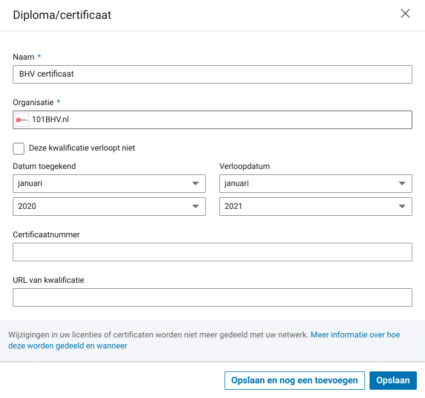Expand the Verloopdatum year 2021 dropdown
425x398 pixels.
tap(315, 206)
